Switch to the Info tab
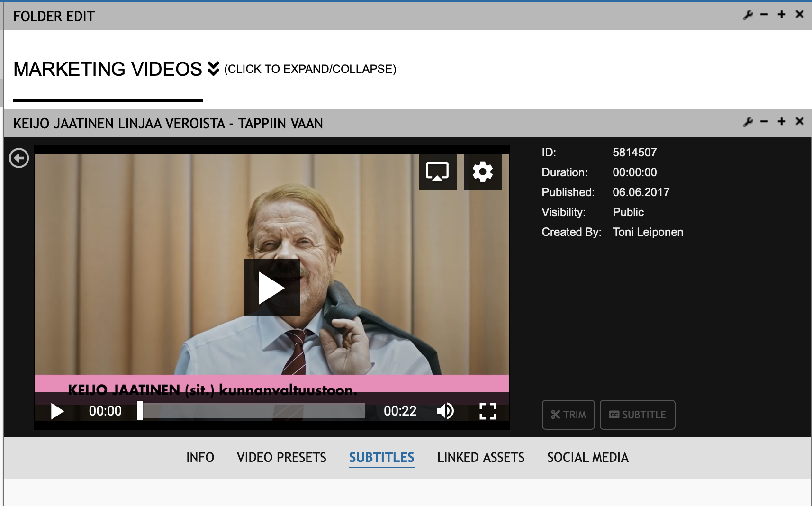This screenshot has width=812, height=506. pos(200,458)
